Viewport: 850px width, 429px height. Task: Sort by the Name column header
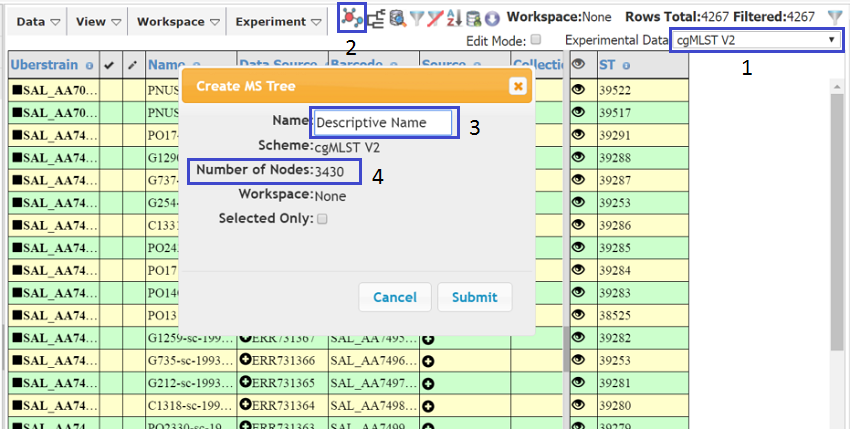(x=168, y=65)
